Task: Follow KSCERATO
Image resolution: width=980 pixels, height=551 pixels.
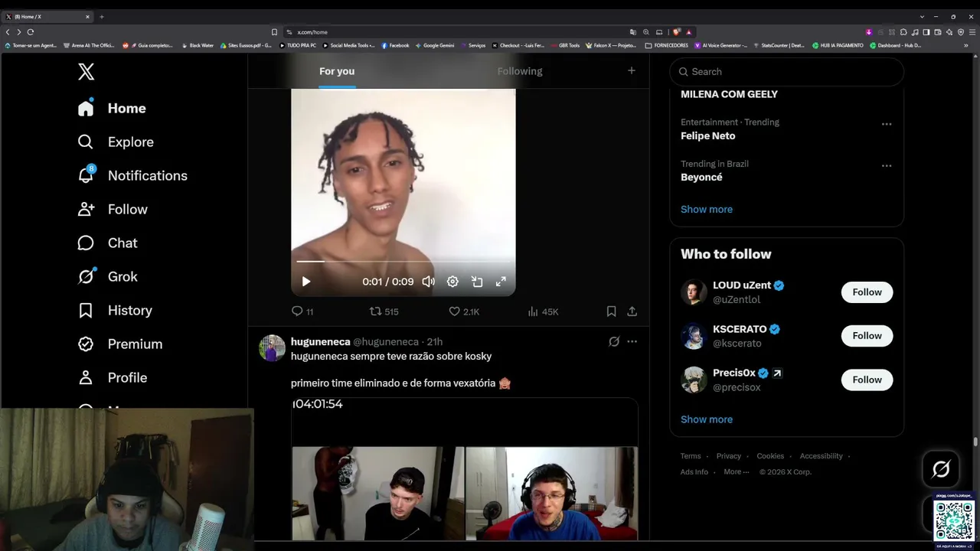Action: 867,335
